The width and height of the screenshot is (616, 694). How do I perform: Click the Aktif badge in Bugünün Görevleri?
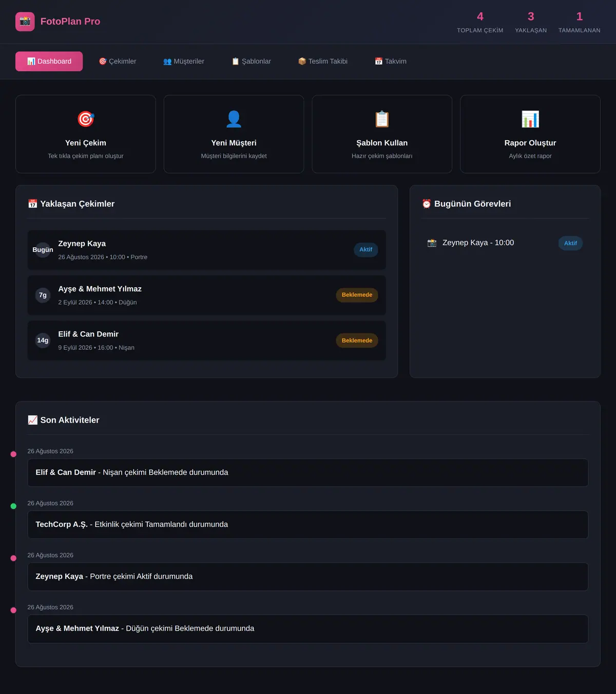click(x=570, y=243)
